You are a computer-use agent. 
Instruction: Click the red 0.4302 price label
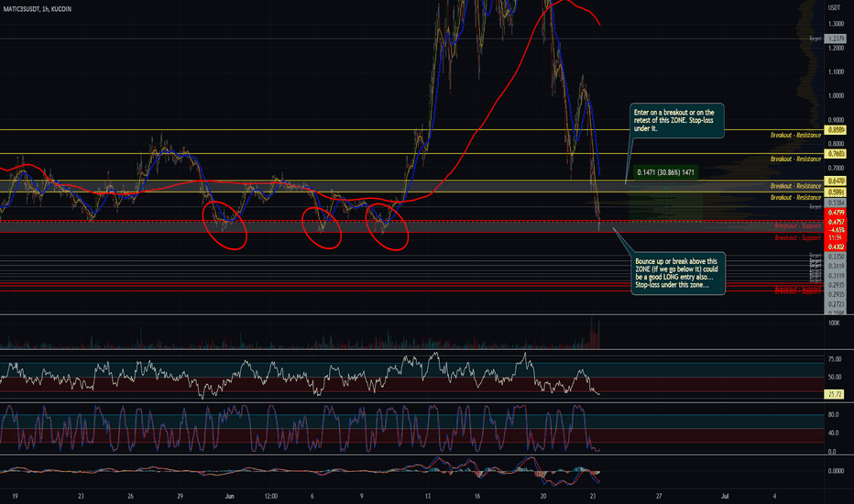click(836, 247)
